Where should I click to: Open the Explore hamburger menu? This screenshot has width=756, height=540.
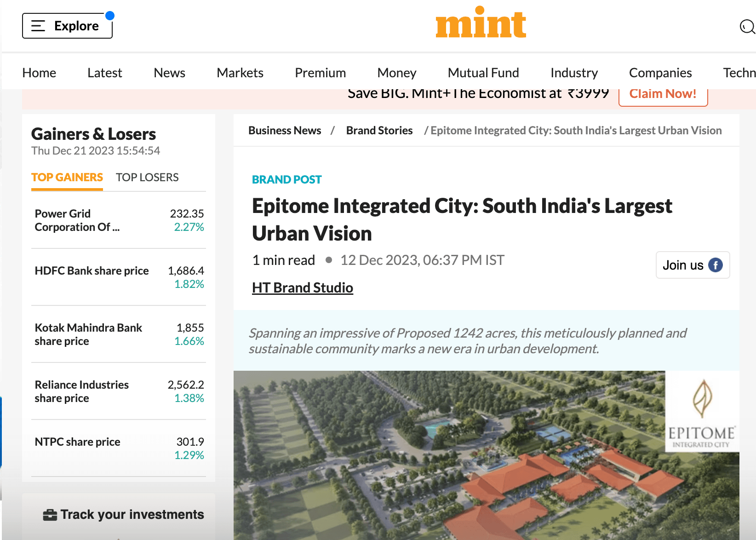coord(67,26)
